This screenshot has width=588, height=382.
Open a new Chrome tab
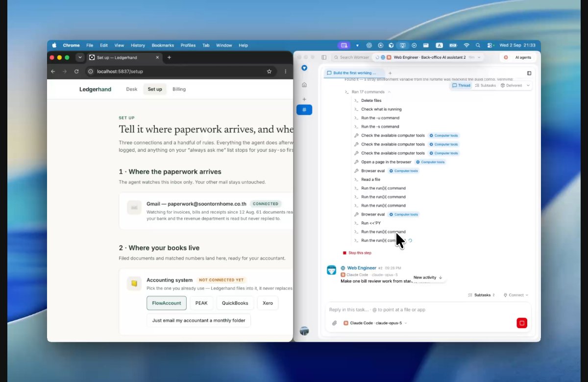(169, 57)
